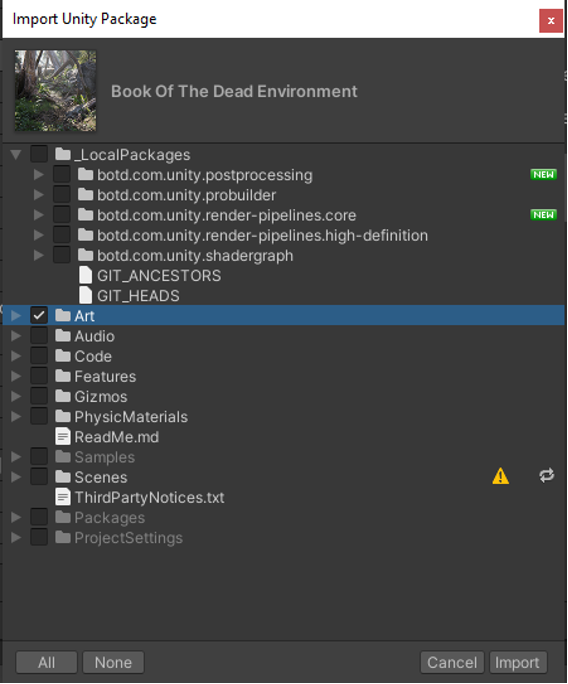Select the "ReadMe.md" file name
The width and height of the screenshot is (568, 684).
(116, 437)
